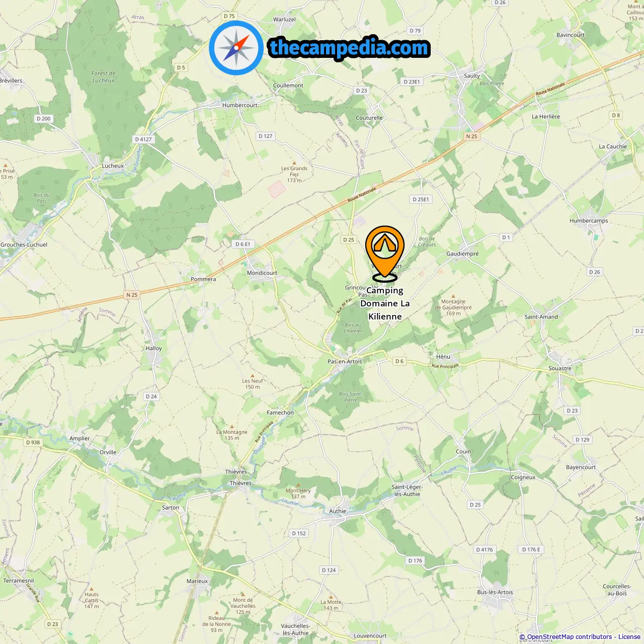Click the N 25 road shield near Saulty
The height and width of the screenshot is (644, 644).
tap(471, 136)
